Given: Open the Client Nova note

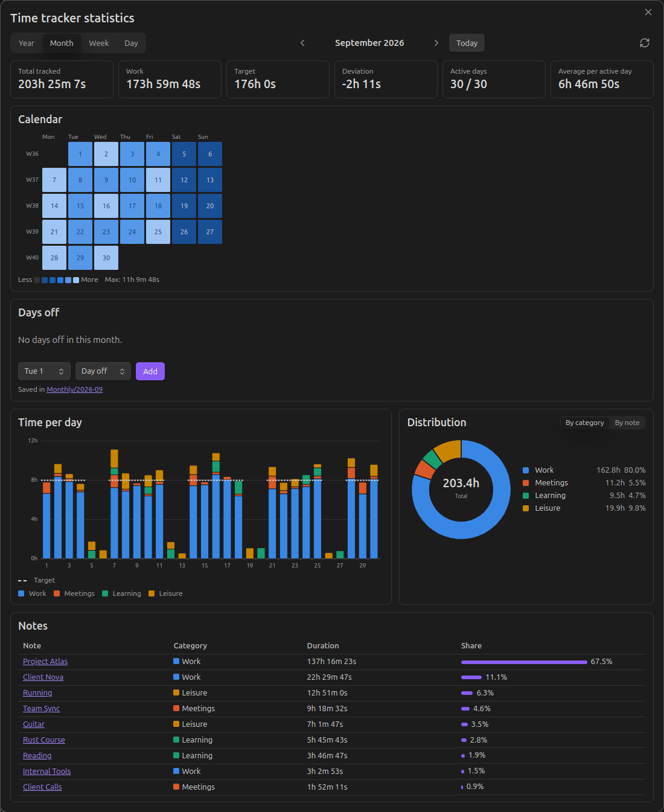Looking at the screenshot, I should pos(43,677).
